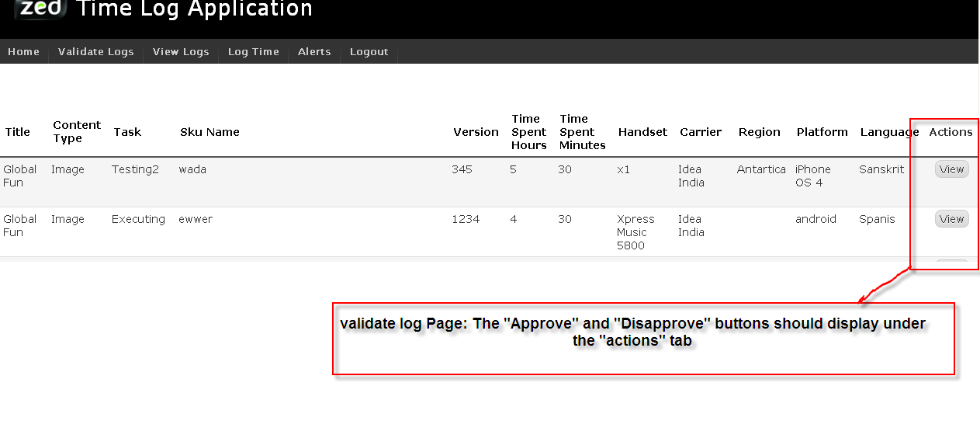Click the Idea India carrier in Testing2 row
Viewport: 980px width, 421px height.
(x=691, y=176)
